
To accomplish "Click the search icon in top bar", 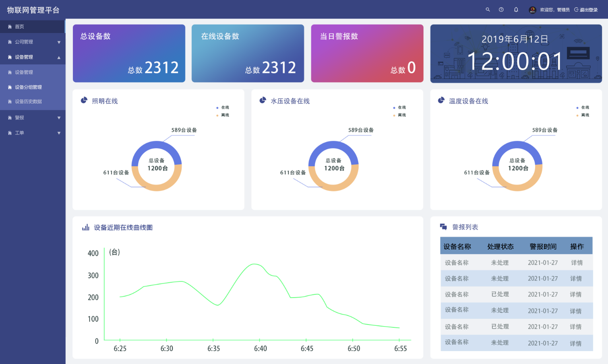I will coord(488,10).
